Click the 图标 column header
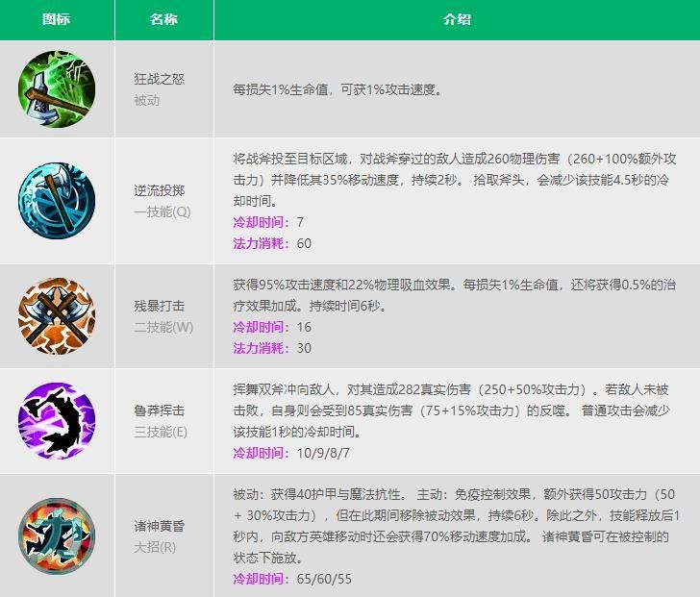This screenshot has width=700, height=597. coord(56,19)
